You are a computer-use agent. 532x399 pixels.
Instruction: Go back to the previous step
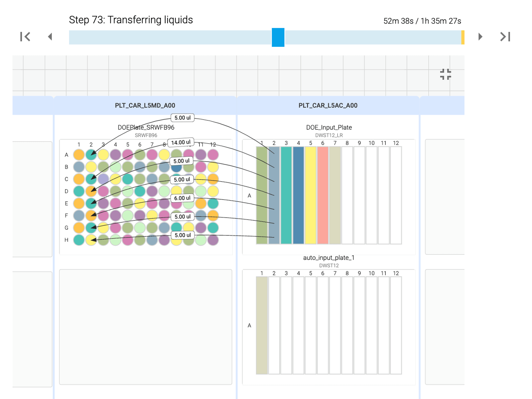click(x=50, y=37)
